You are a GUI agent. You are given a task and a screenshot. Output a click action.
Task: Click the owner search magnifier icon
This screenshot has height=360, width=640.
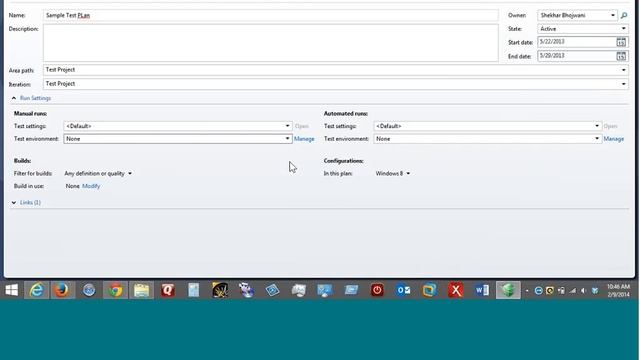pos(624,16)
